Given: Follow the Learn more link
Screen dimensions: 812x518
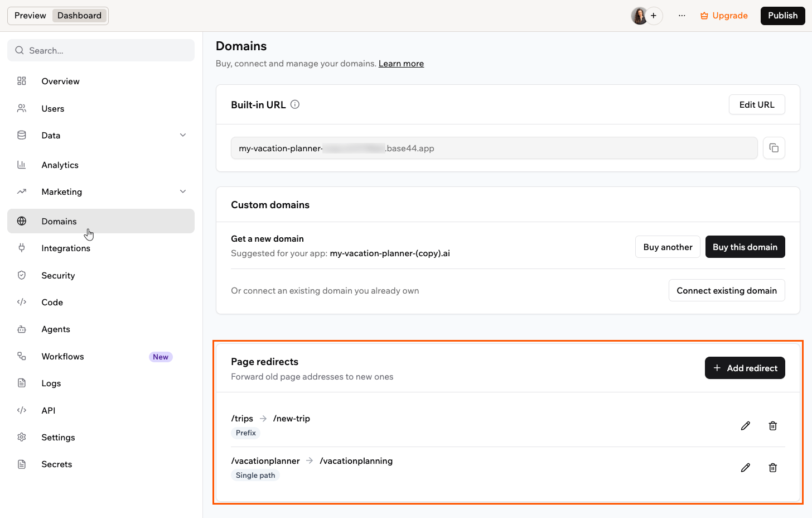Looking at the screenshot, I should coord(401,64).
